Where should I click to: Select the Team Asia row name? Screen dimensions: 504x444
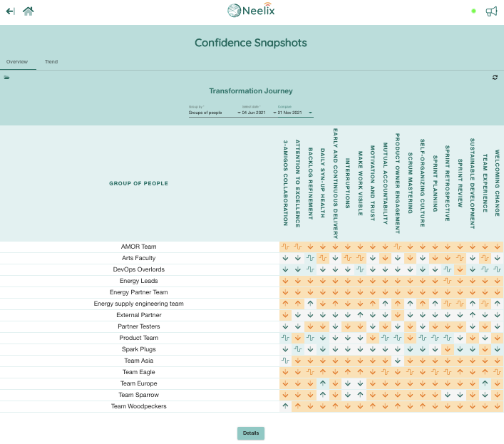coord(138,361)
